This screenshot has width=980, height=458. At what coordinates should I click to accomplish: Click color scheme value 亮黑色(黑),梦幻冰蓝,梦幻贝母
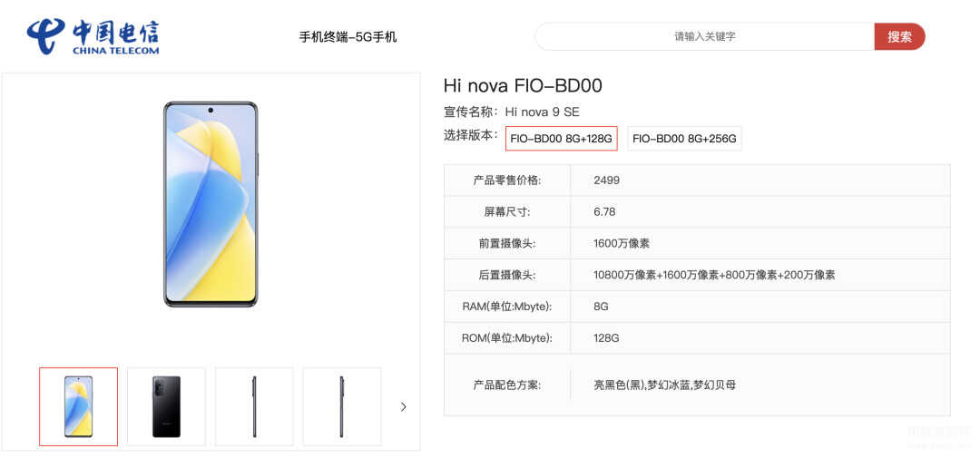click(x=664, y=385)
